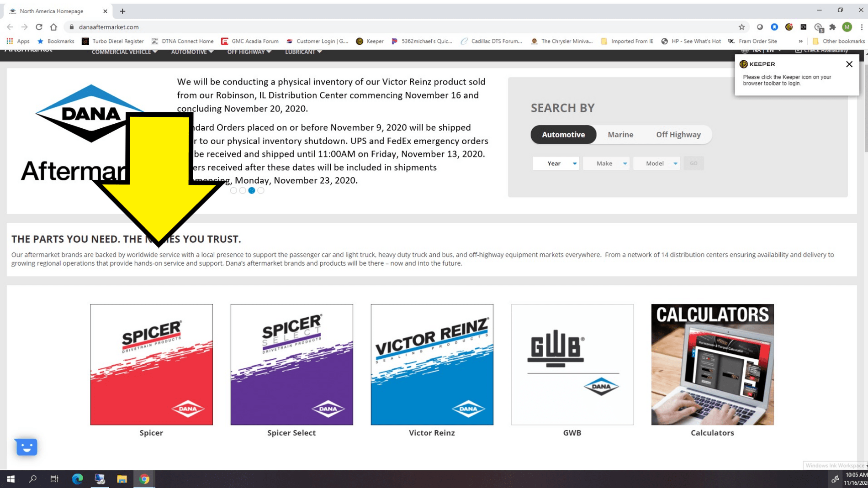Open the chatbot smiley icon
The image size is (868, 488).
click(x=26, y=447)
